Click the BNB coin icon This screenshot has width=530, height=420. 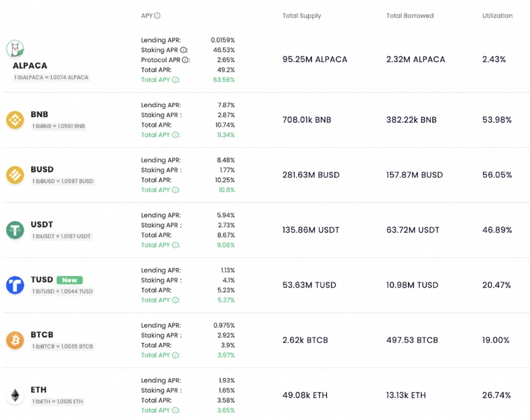pos(15,119)
